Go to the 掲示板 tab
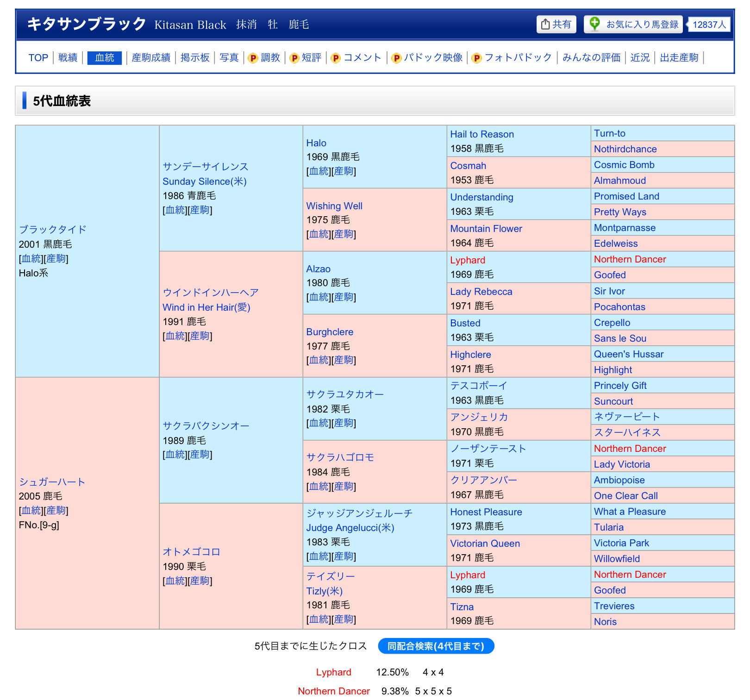 pos(195,57)
